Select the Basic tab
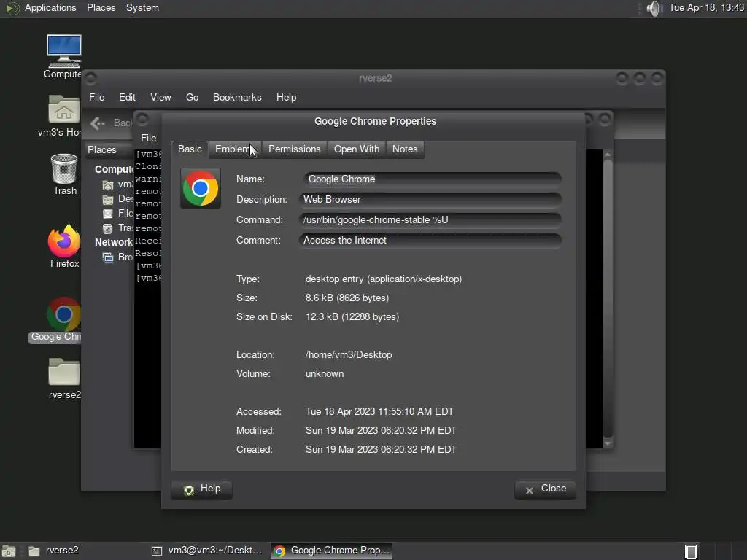The height and width of the screenshot is (560, 747). [190, 149]
